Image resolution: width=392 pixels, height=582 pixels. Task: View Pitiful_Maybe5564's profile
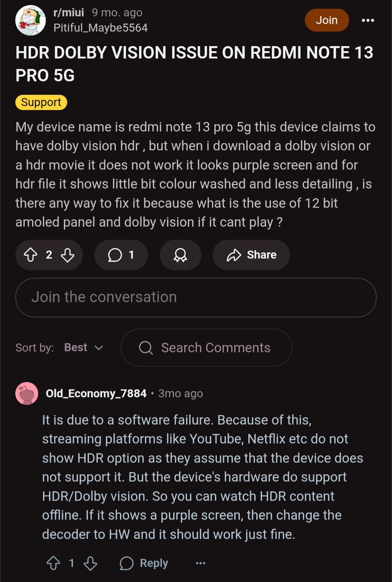[101, 28]
